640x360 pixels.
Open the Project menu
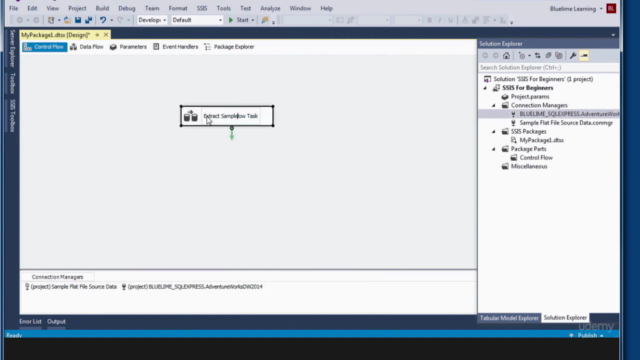[x=77, y=8]
